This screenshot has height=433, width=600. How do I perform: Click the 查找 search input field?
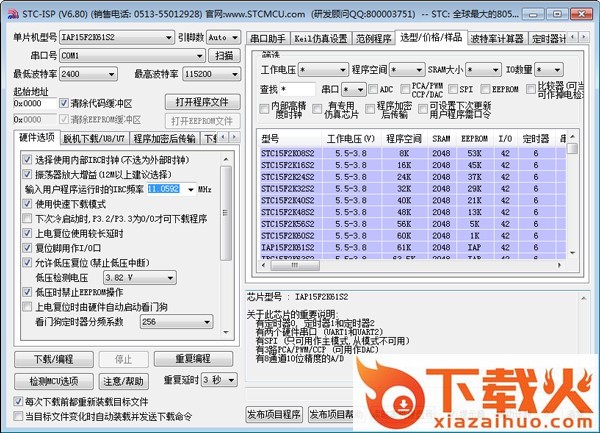(x=297, y=90)
